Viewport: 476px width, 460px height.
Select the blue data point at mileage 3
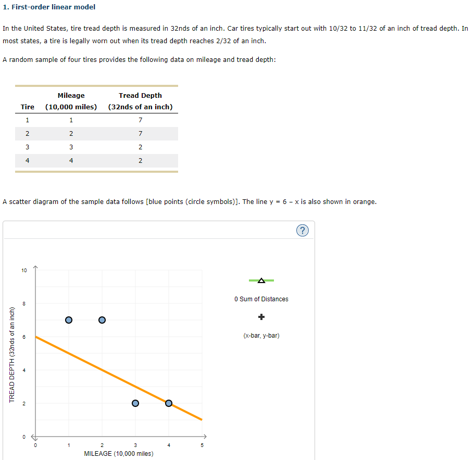point(135,403)
